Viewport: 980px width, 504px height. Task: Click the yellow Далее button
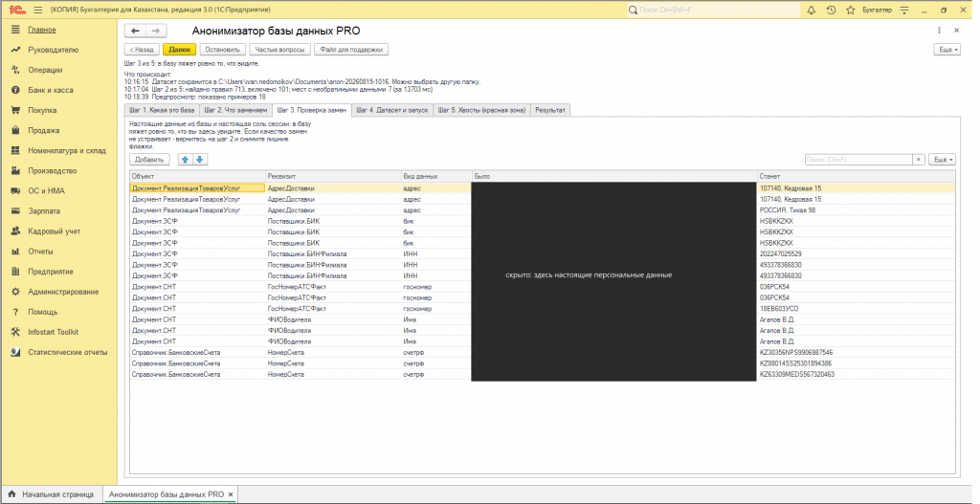coord(179,50)
